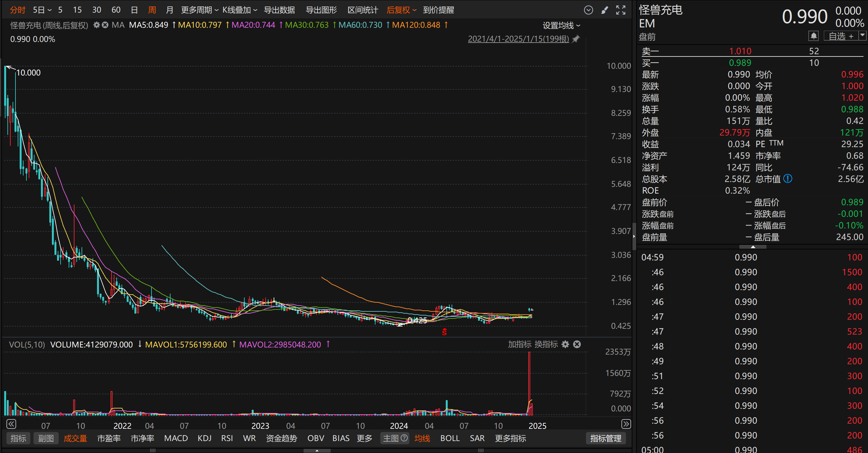The width and height of the screenshot is (868, 453).
Task: Click the red S marker on chart
Action: 444,332
